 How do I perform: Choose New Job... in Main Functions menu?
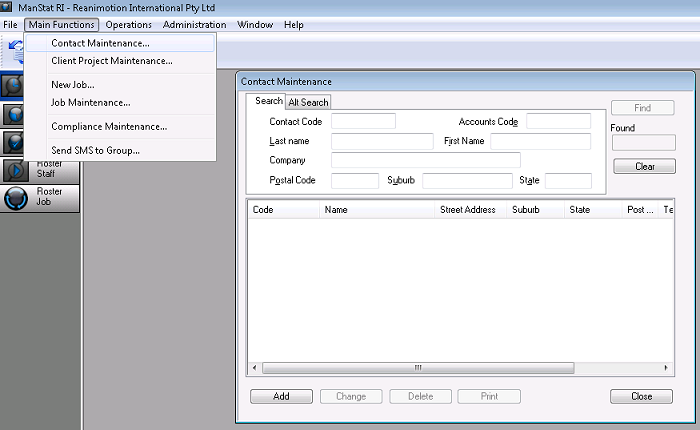tap(73, 85)
